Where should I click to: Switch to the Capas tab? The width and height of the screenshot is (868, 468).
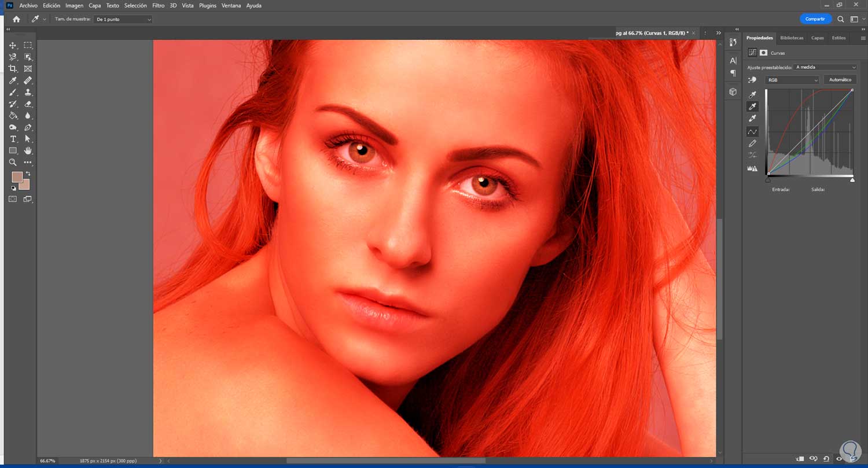point(818,38)
